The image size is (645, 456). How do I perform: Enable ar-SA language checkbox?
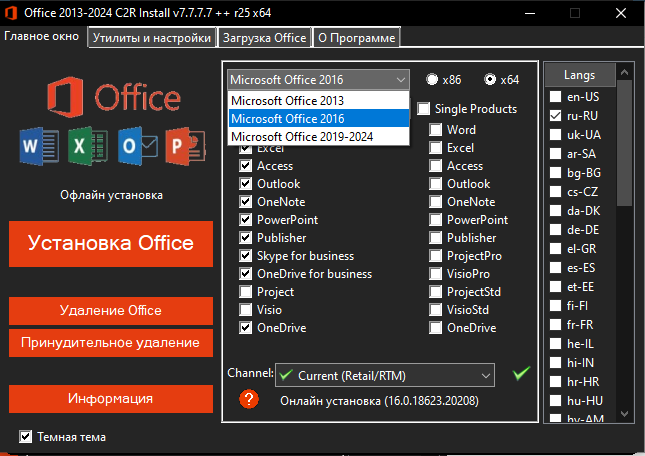pyautogui.click(x=555, y=154)
